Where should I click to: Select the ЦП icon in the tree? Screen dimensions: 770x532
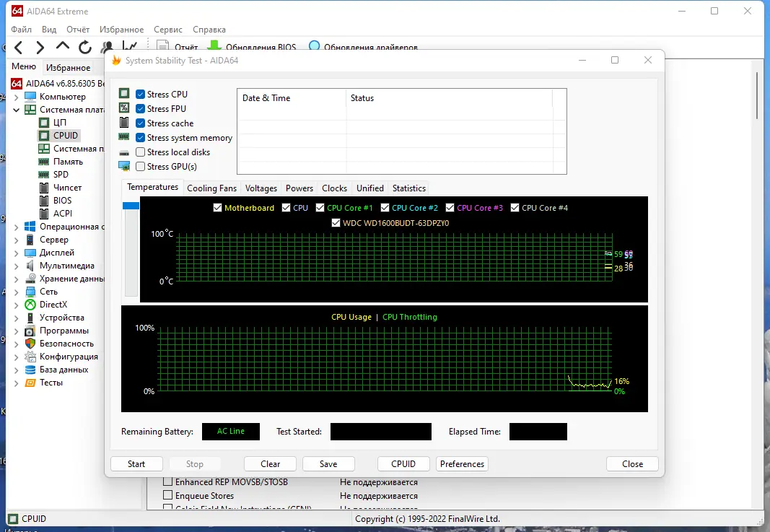pyautogui.click(x=44, y=122)
